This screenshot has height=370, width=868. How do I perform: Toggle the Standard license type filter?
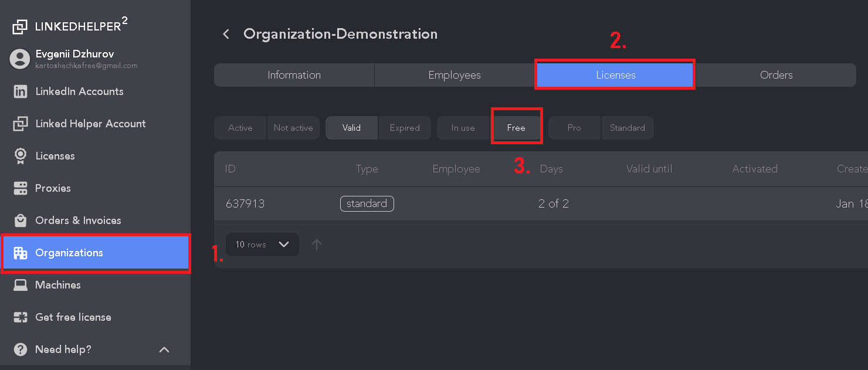click(628, 128)
